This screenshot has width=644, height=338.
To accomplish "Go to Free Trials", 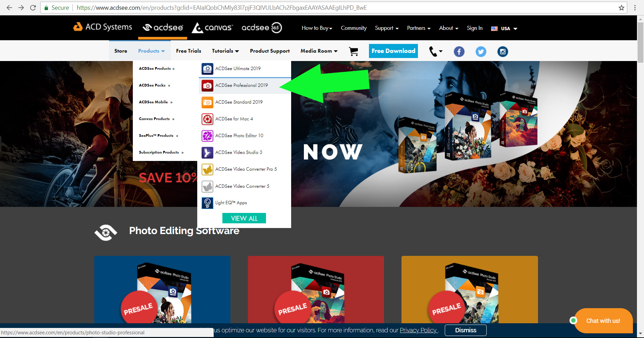I will pyautogui.click(x=189, y=51).
